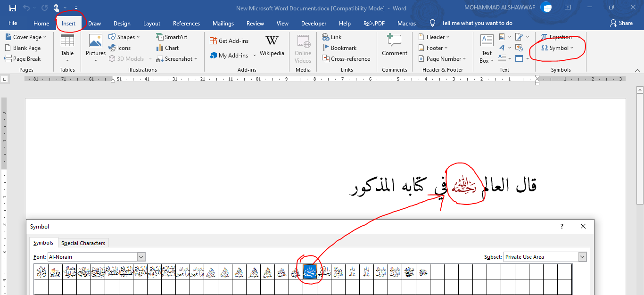Screen dimensions: 644x295
Task: Click Get Add-ins
Action: pyautogui.click(x=229, y=41)
